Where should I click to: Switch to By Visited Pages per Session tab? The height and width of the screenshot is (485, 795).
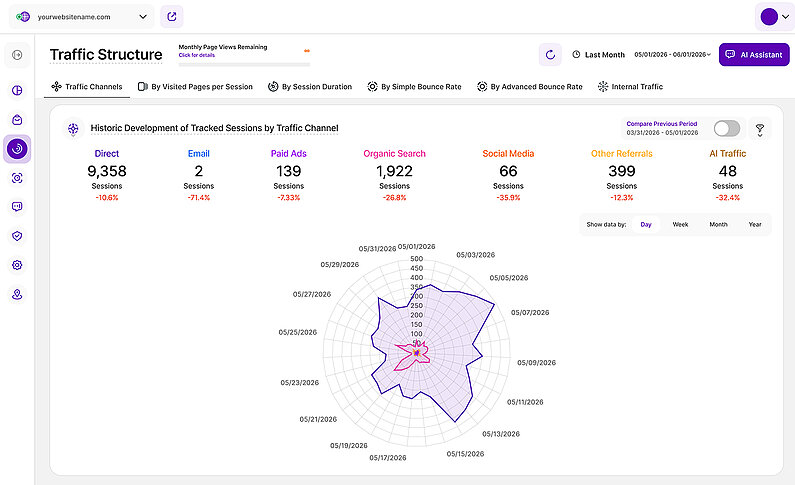[x=195, y=87]
